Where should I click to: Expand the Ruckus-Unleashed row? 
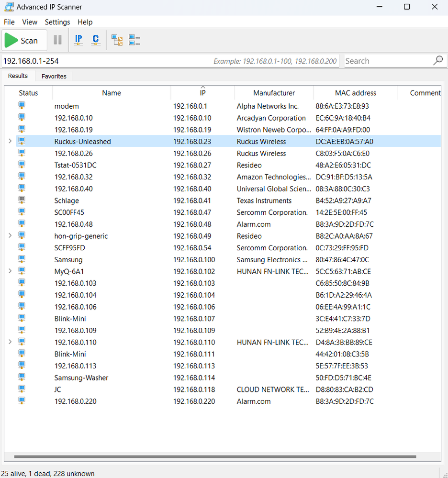(x=10, y=141)
